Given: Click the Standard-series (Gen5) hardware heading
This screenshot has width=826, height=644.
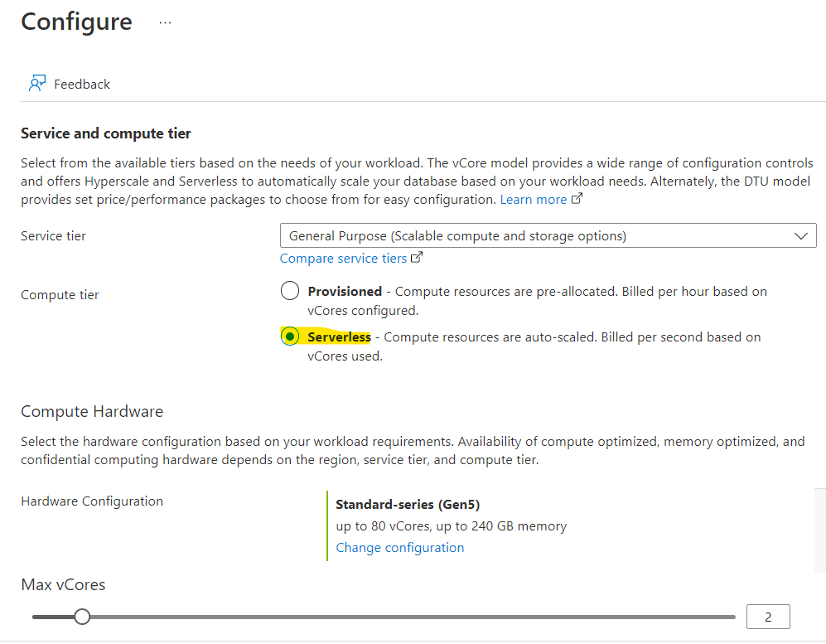Looking at the screenshot, I should (408, 505).
